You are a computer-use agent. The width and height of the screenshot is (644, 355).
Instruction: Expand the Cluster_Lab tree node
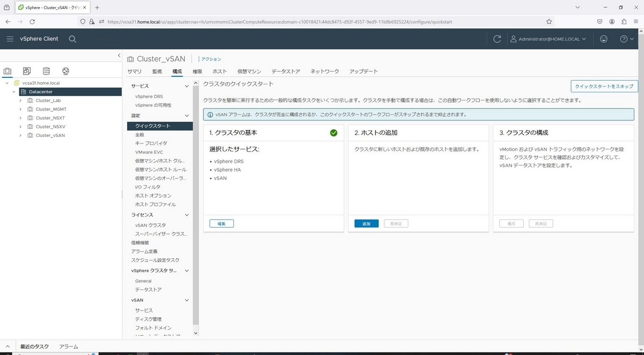point(20,100)
